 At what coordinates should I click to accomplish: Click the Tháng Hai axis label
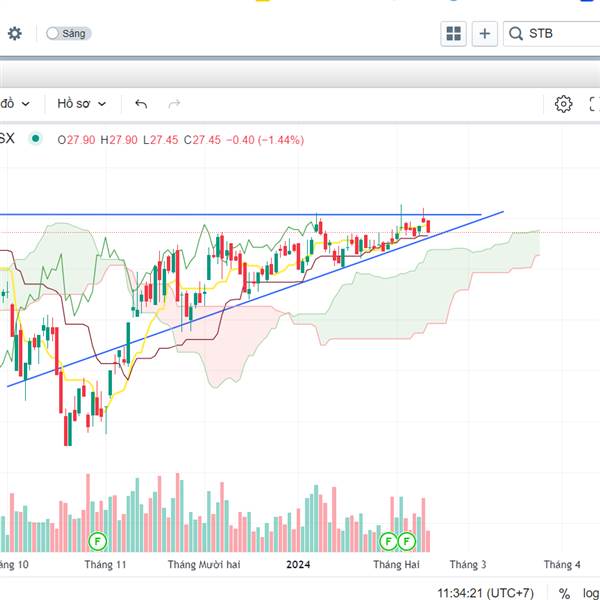click(396, 564)
